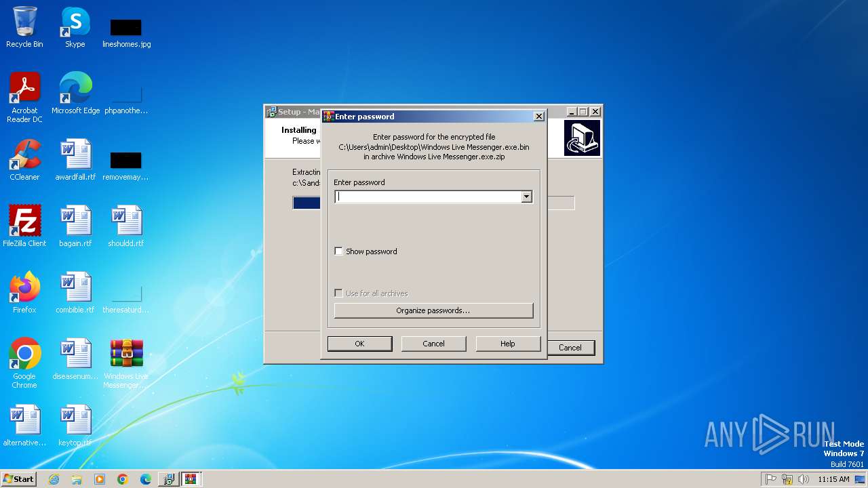Click the Action Center flag tray icon
This screenshot has height=488, width=868.
point(771,479)
